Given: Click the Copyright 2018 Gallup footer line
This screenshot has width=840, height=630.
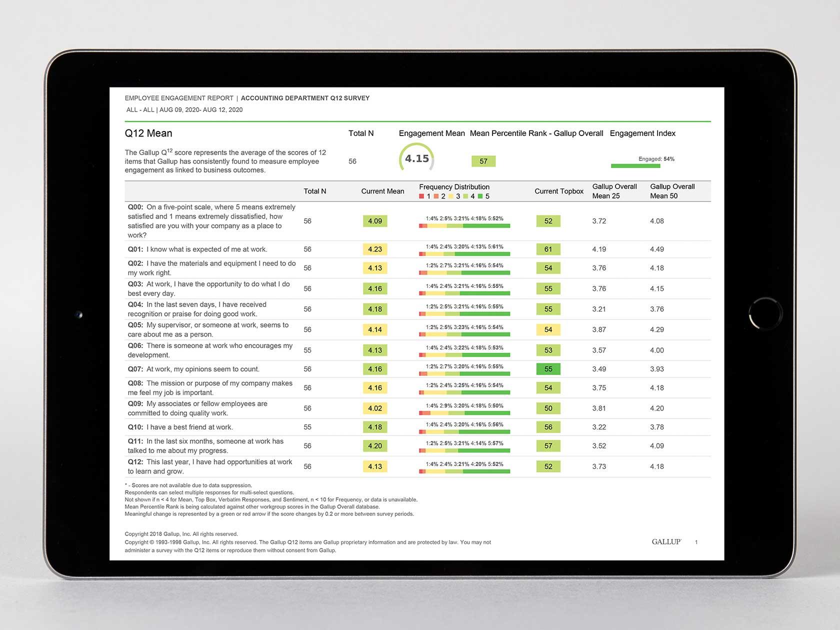Looking at the screenshot, I should click(x=181, y=534).
